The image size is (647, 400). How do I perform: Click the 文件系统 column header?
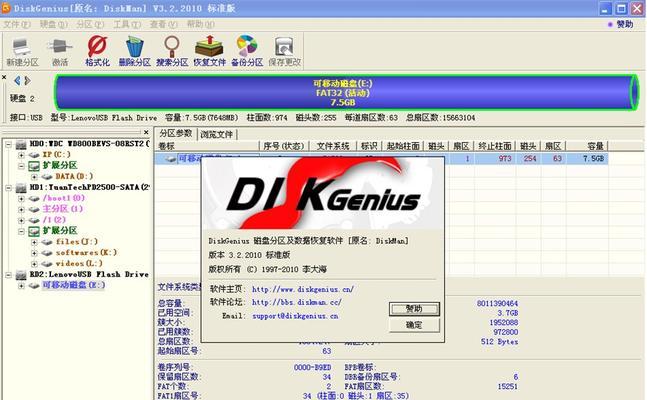tap(333, 146)
